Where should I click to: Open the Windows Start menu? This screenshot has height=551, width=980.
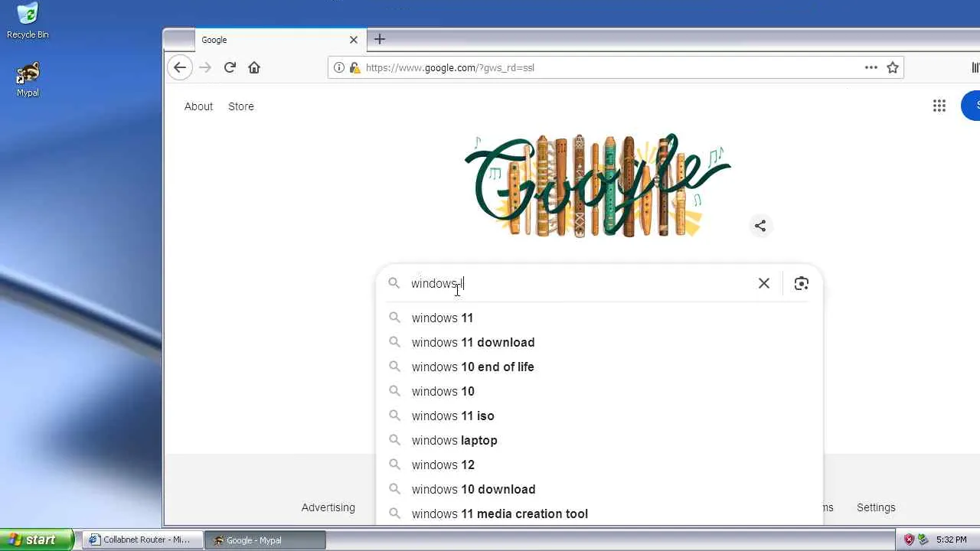tap(37, 540)
